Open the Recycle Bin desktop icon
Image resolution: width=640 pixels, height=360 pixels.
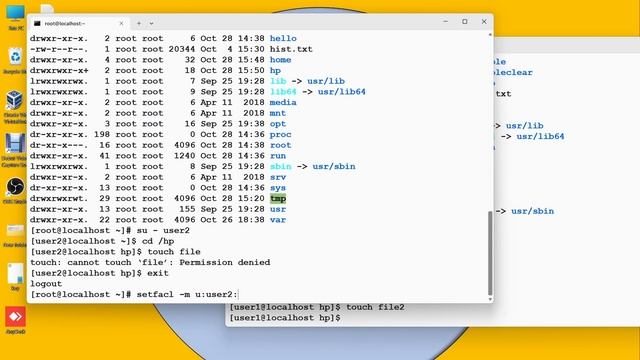tap(16, 60)
